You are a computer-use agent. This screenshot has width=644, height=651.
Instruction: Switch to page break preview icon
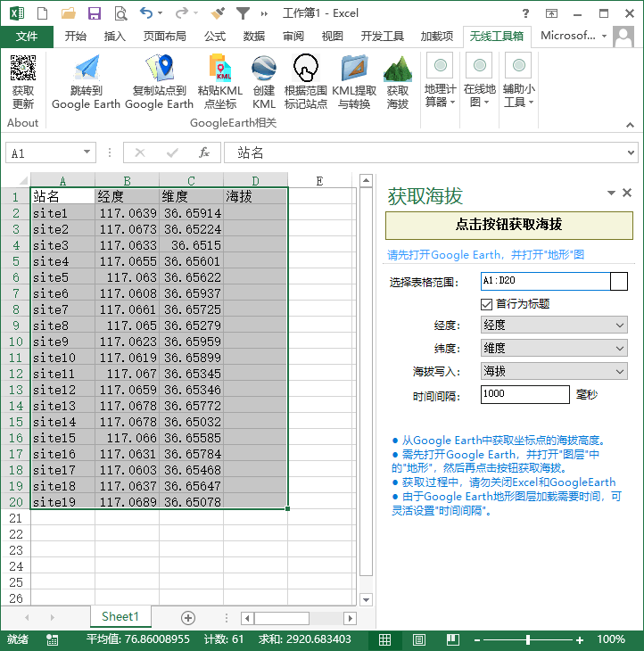coord(452,639)
